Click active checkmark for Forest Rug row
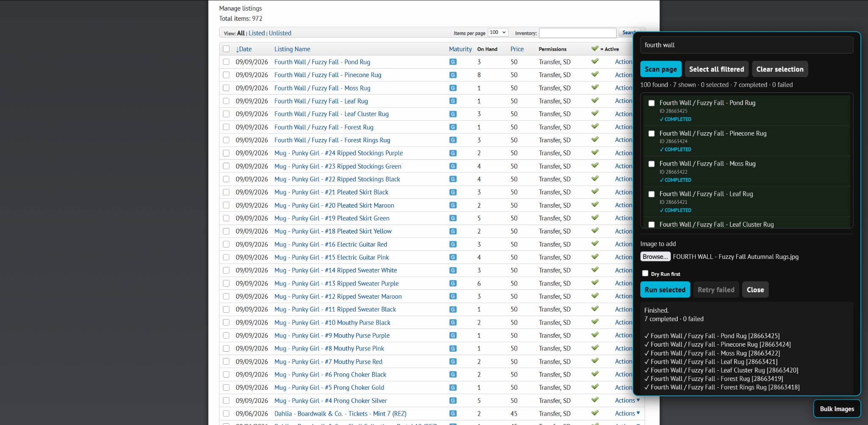Image resolution: width=868 pixels, height=425 pixels. pyautogui.click(x=595, y=126)
